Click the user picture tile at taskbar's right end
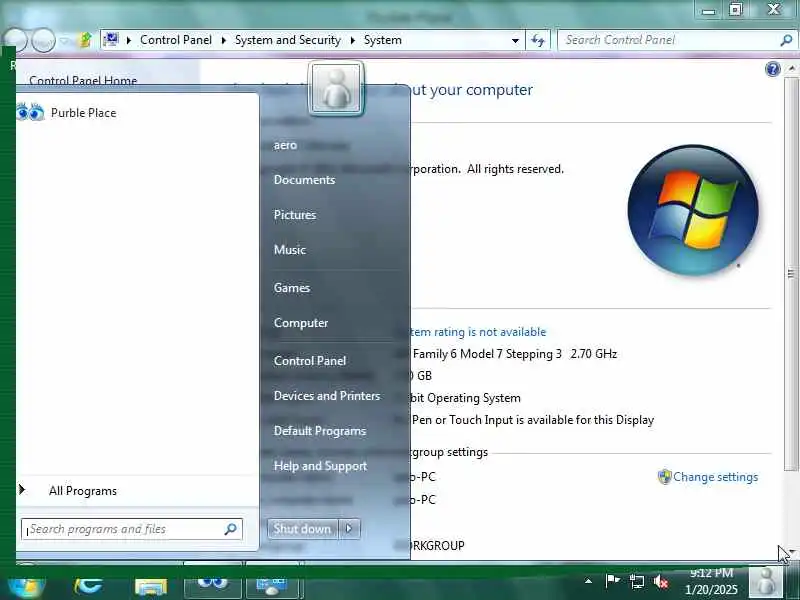The height and width of the screenshot is (600, 800). [x=765, y=582]
